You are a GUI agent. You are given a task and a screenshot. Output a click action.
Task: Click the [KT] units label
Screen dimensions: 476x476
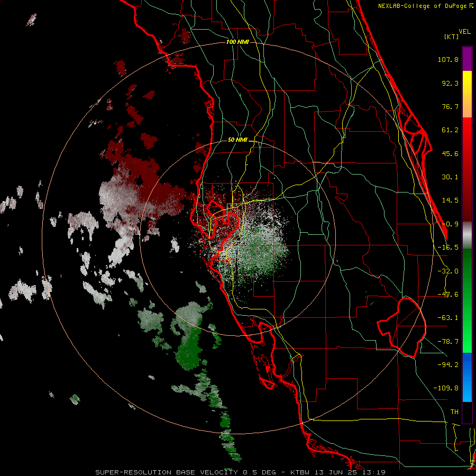[452, 36]
